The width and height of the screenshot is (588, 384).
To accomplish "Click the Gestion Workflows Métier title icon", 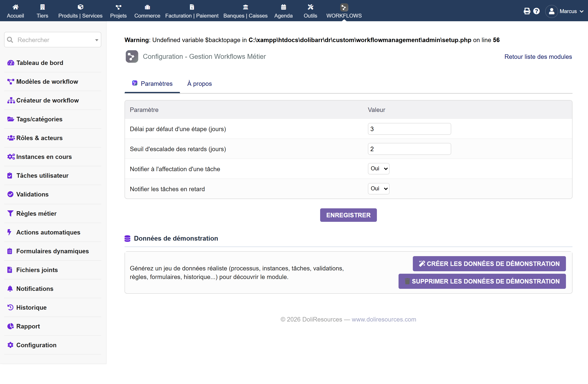I will (132, 57).
